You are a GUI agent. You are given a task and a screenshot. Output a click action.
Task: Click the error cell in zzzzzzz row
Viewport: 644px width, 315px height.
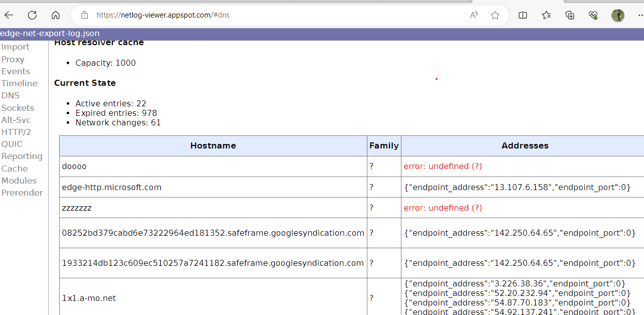point(523,208)
